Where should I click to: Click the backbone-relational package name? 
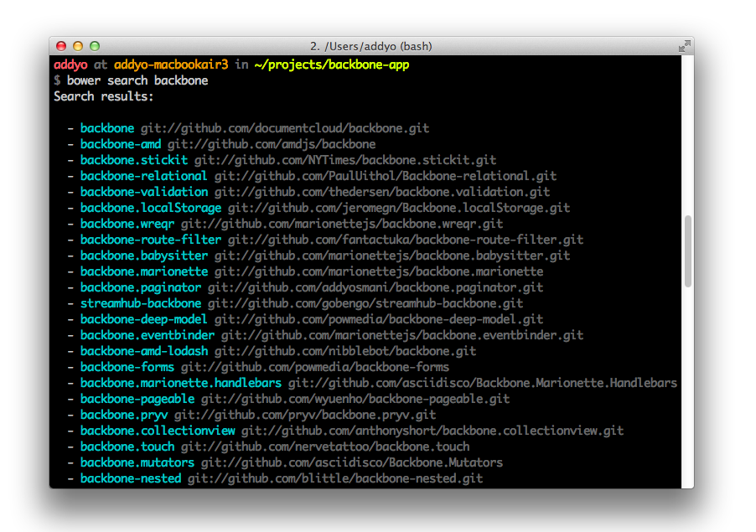coord(143,176)
